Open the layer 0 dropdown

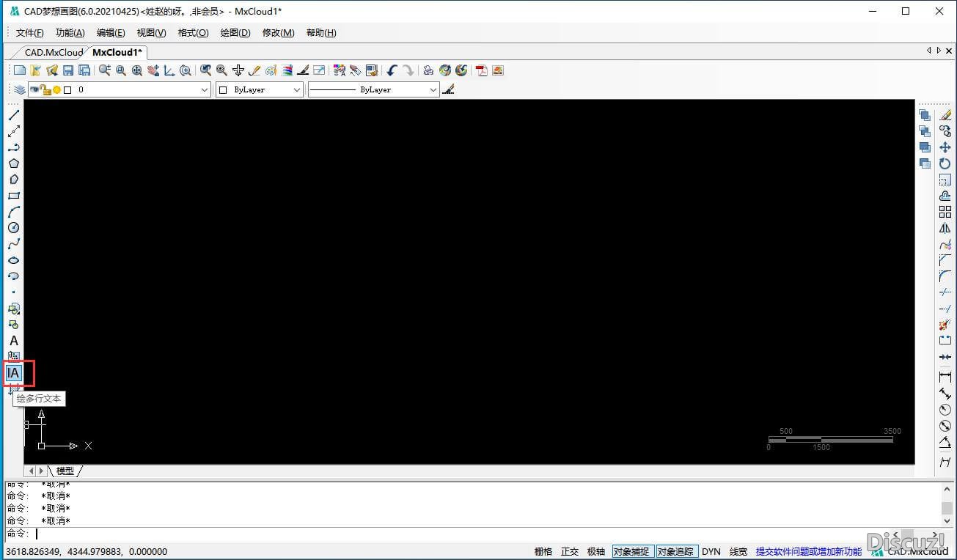click(120, 89)
